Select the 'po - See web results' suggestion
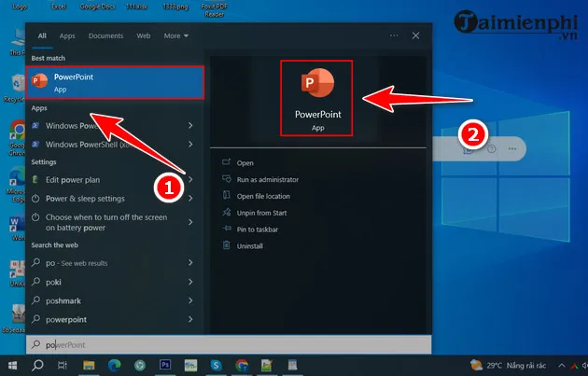Image resolution: width=588 pixels, height=376 pixels. (77, 263)
